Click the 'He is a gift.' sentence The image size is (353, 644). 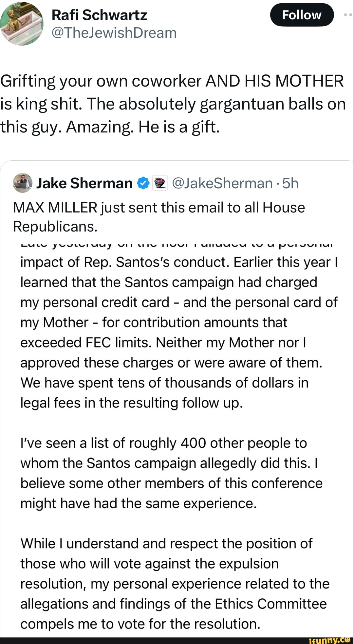(x=179, y=127)
